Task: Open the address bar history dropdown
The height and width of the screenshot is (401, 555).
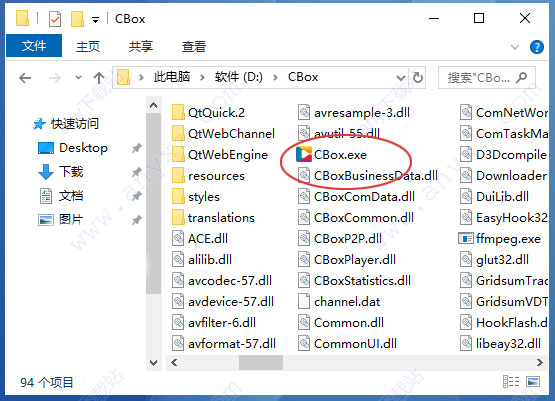Action: tap(401, 78)
